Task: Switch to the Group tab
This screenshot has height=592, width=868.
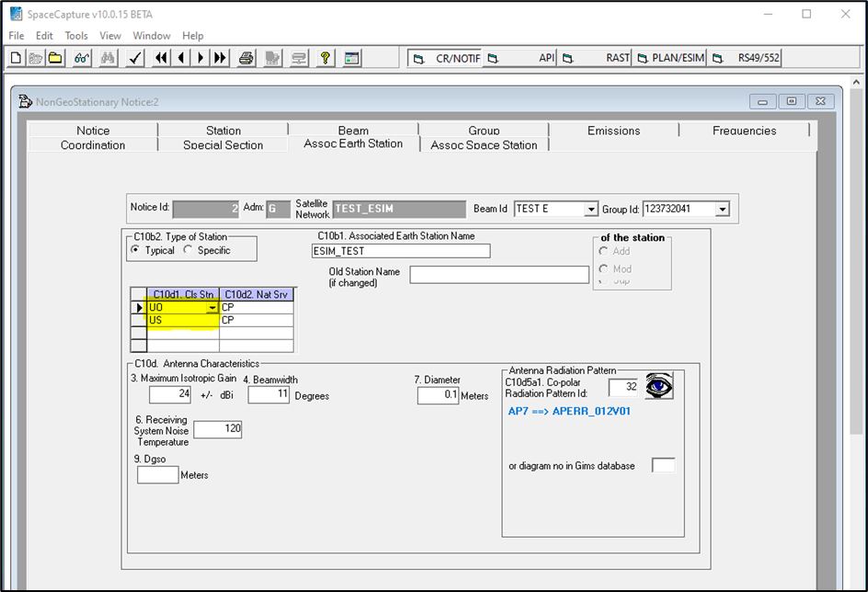Action: (484, 131)
